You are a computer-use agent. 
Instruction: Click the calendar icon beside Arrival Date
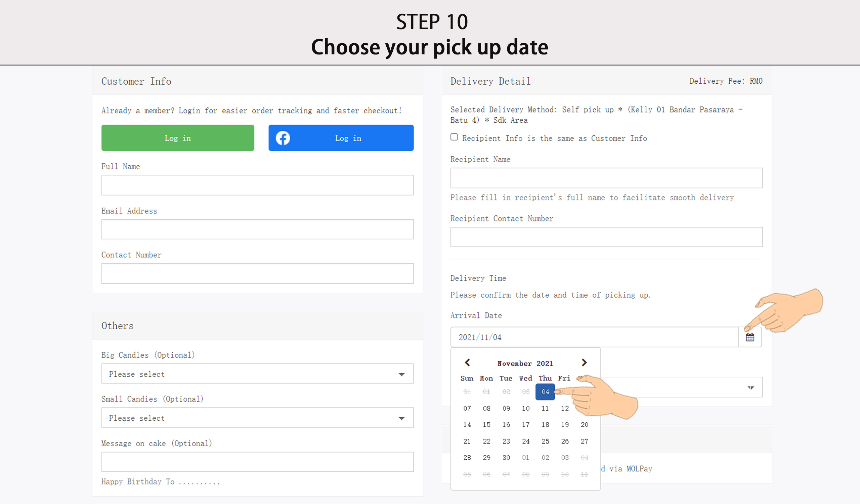[750, 337]
